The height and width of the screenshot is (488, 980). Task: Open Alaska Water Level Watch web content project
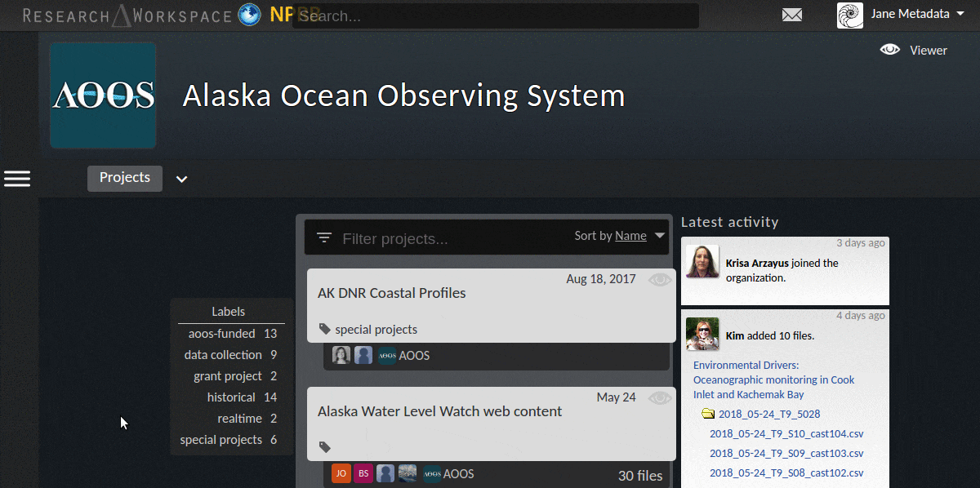(x=439, y=411)
